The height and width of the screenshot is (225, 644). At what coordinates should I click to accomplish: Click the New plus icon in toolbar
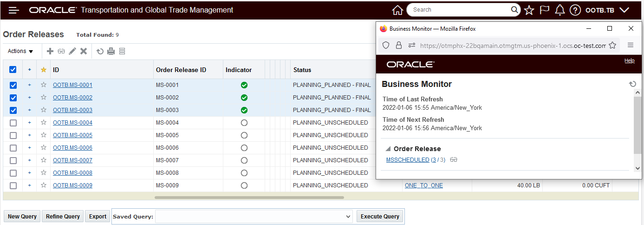50,51
